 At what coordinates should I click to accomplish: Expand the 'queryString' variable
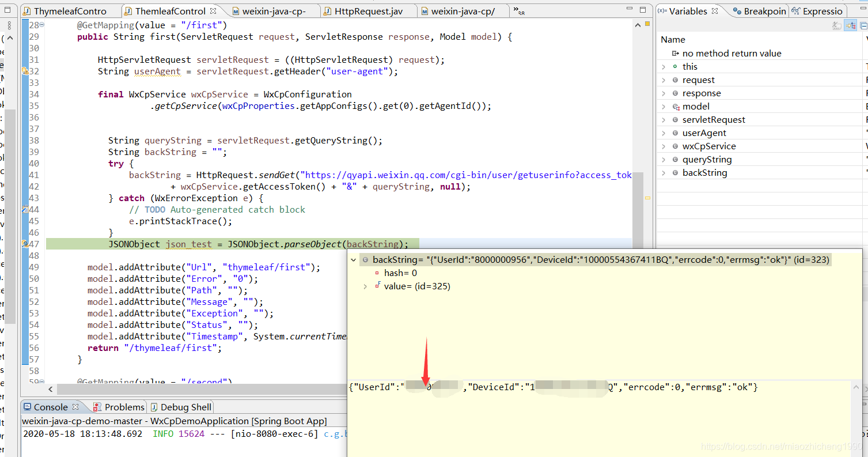click(x=664, y=160)
